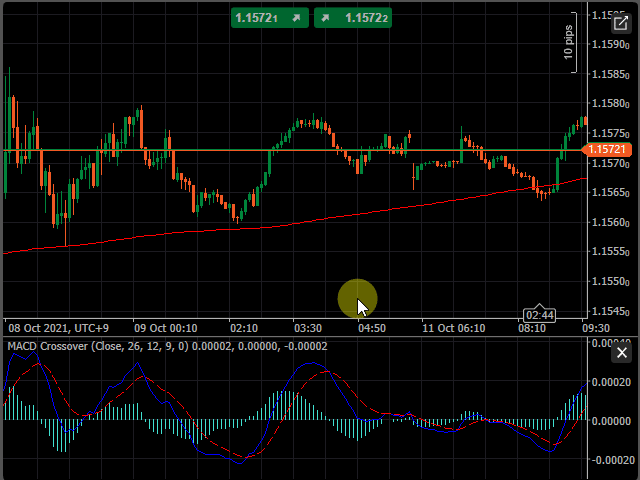Click the 1.15500 price axis level
640x480 pixels.
point(609,281)
